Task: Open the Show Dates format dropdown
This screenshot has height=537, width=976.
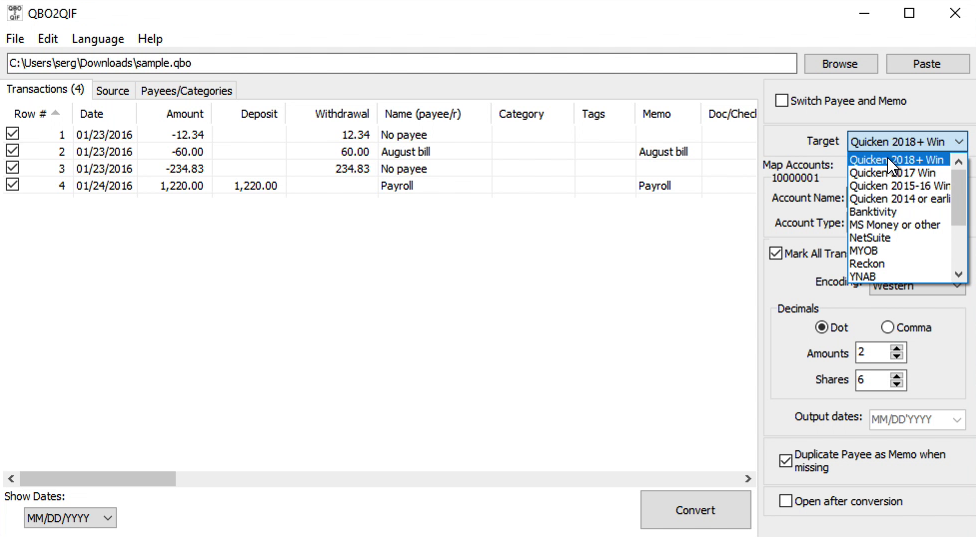Action: (x=70, y=518)
